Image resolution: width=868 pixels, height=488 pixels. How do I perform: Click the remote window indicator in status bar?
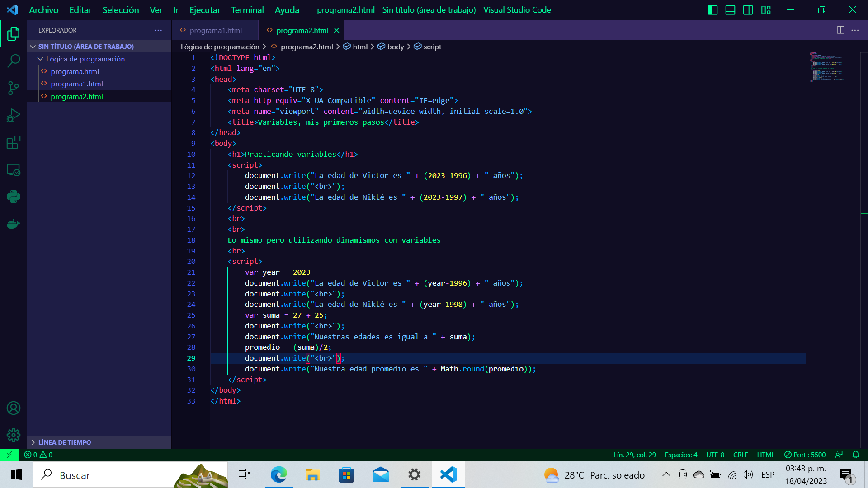[x=9, y=455]
